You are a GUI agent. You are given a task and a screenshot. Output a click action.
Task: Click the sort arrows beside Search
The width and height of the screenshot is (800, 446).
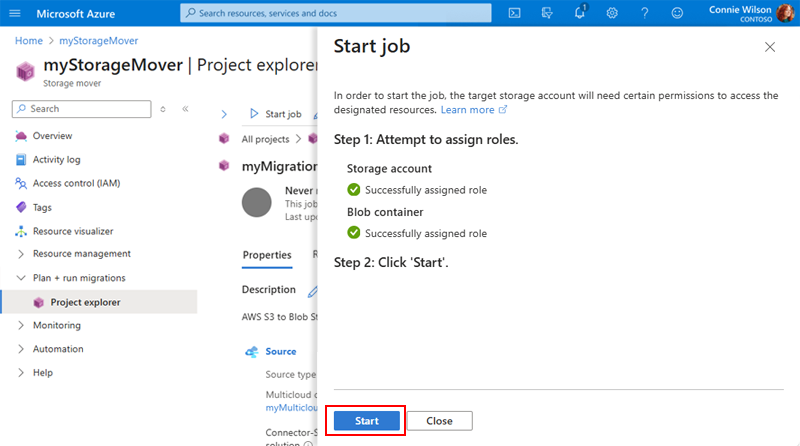click(163, 109)
